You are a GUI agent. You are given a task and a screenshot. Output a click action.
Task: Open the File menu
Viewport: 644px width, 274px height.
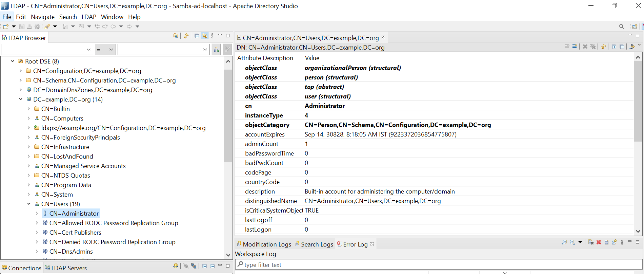[x=7, y=17]
